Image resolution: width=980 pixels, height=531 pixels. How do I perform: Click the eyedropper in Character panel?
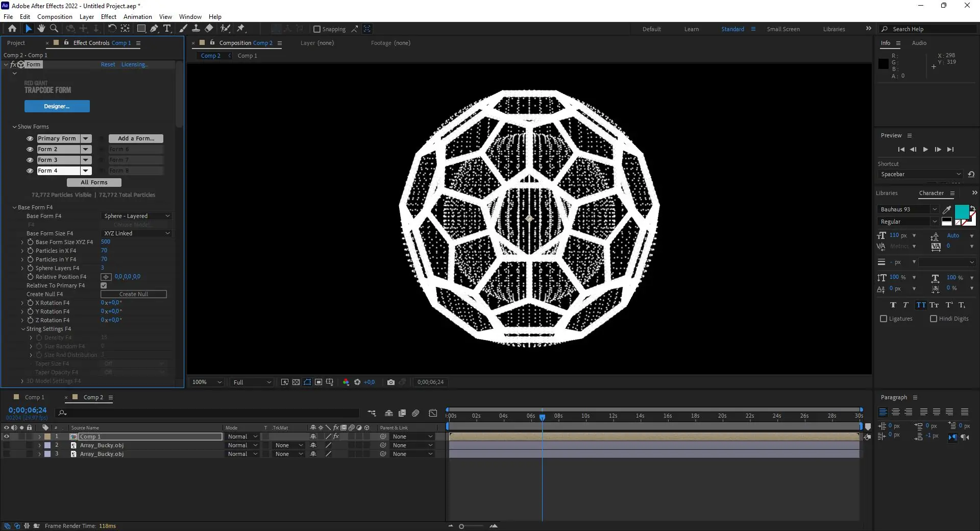click(947, 209)
